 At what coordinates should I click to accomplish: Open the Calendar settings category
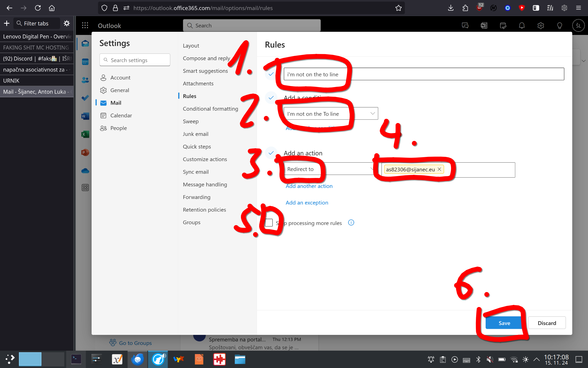[x=121, y=115]
